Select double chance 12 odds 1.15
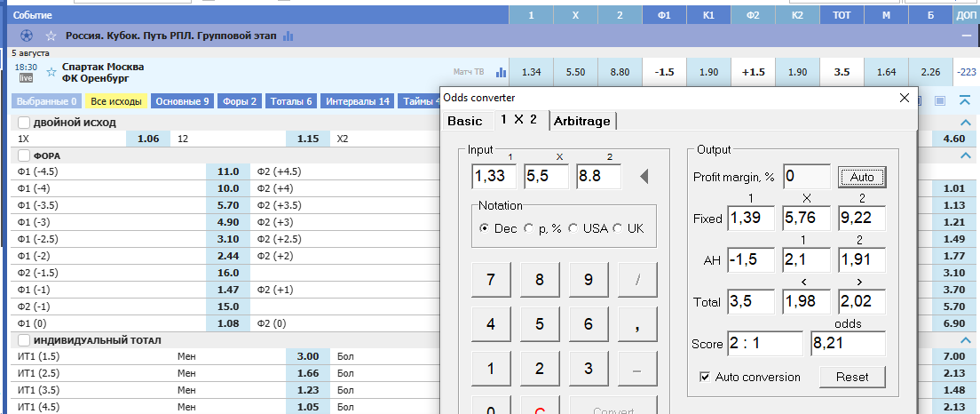 (x=308, y=139)
